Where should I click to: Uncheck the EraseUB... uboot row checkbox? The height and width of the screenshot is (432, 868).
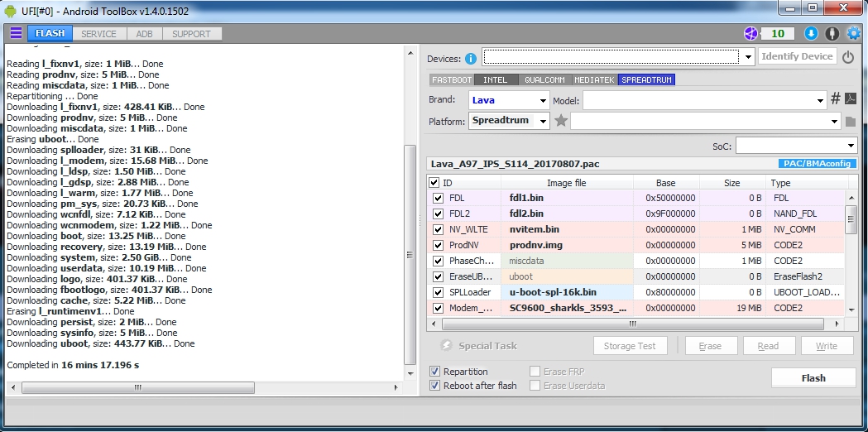point(438,276)
